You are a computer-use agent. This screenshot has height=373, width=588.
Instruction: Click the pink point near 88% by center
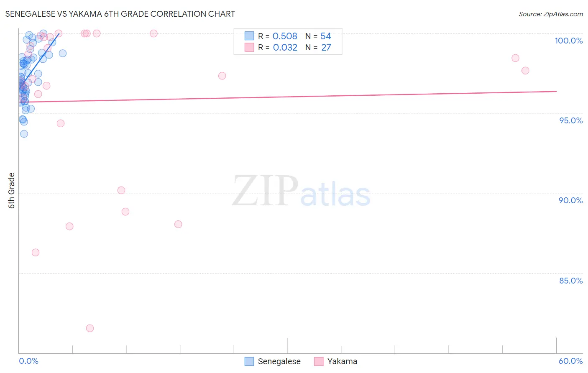[178, 224]
